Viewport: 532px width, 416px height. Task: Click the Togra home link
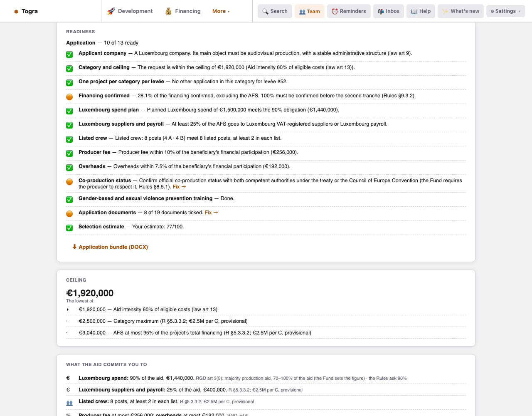[x=26, y=11]
